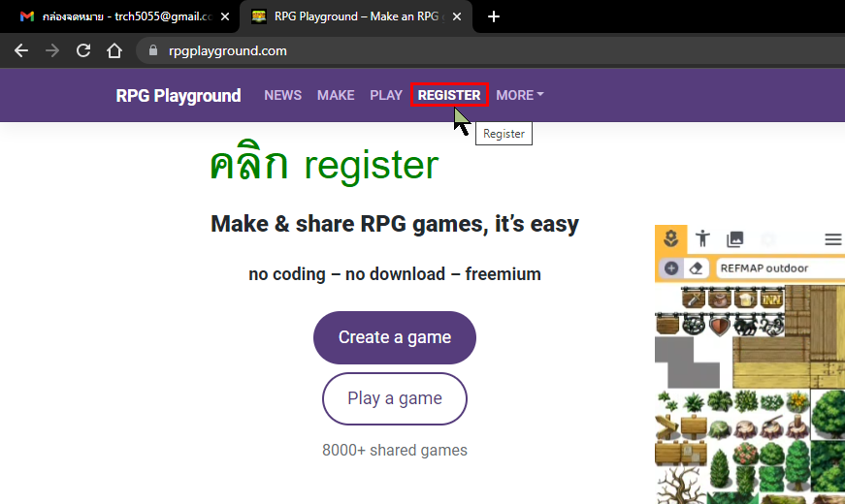Image resolution: width=845 pixels, height=504 pixels.
Task: Open the REGISTER menu item
Action: pyautogui.click(x=449, y=95)
